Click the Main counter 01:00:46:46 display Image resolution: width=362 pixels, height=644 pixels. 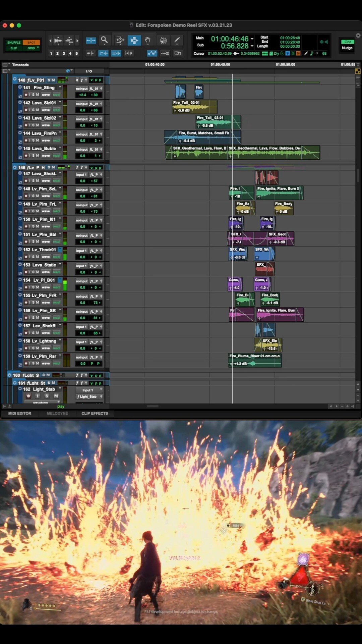(230, 39)
